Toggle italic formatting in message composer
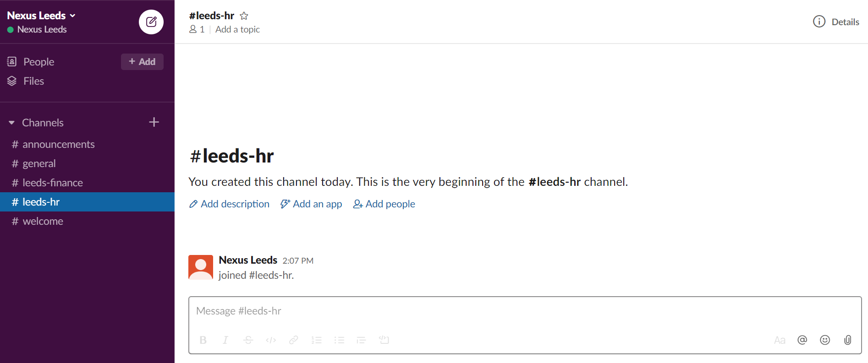Image resolution: width=868 pixels, height=363 pixels. coord(225,340)
